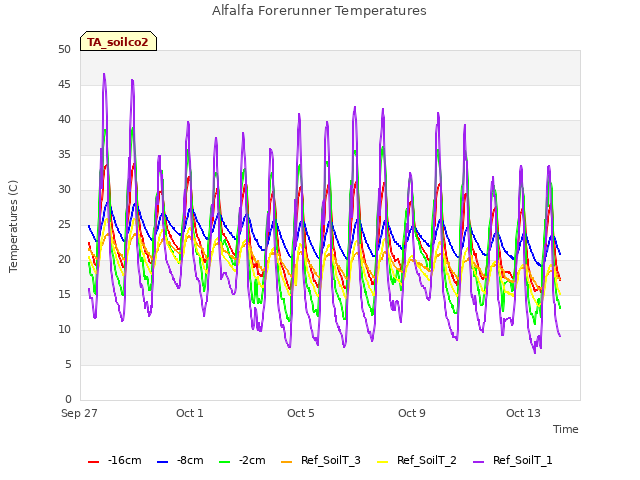Screen dimensions: 640x480
Task: Click the 35 y-axis tick label
Action: (x=64, y=155)
